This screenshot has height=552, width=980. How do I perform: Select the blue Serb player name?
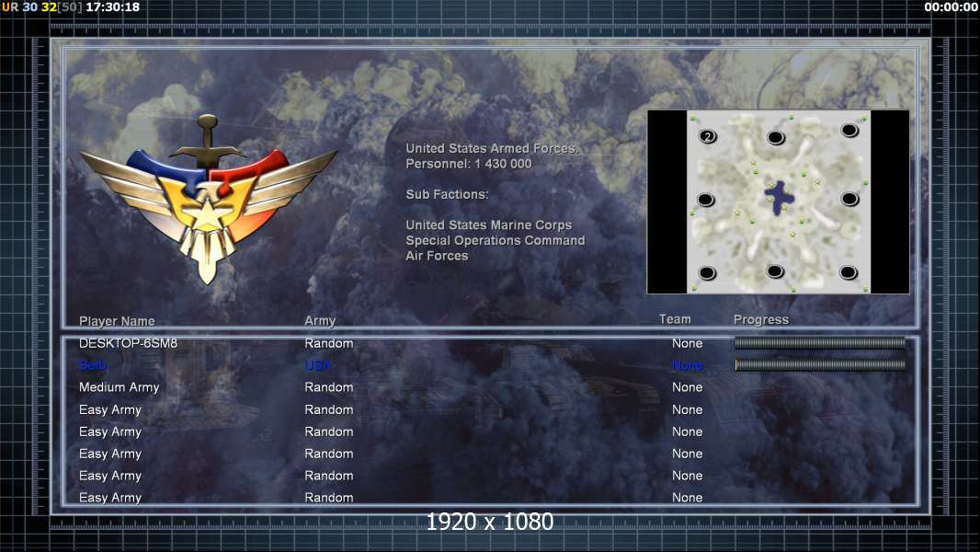click(x=93, y=365)
